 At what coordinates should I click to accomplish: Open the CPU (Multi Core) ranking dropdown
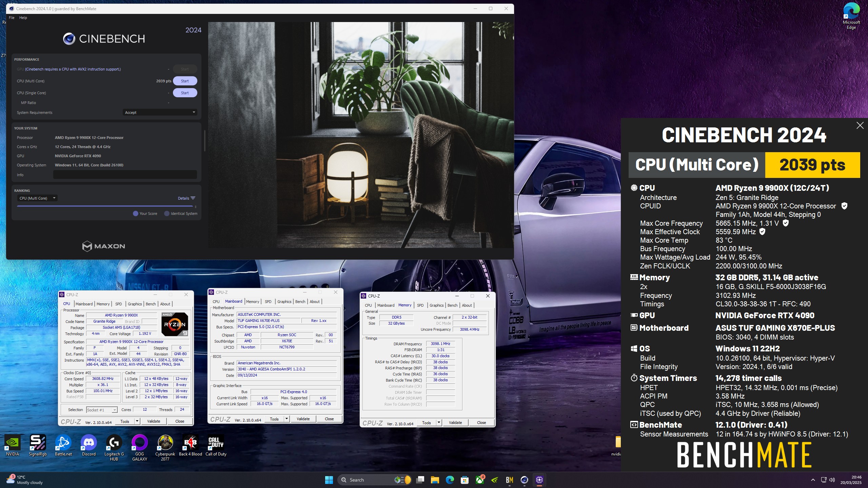[x=37, y=198]
